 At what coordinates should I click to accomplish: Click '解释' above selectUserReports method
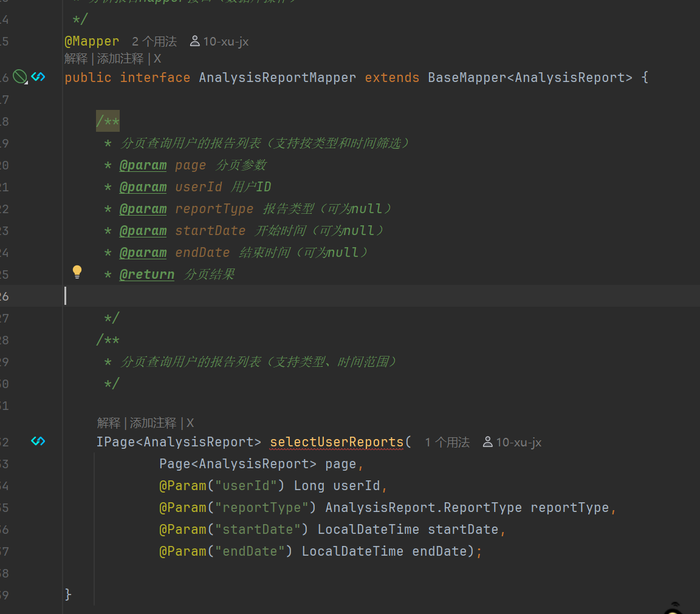click(109, 423)
